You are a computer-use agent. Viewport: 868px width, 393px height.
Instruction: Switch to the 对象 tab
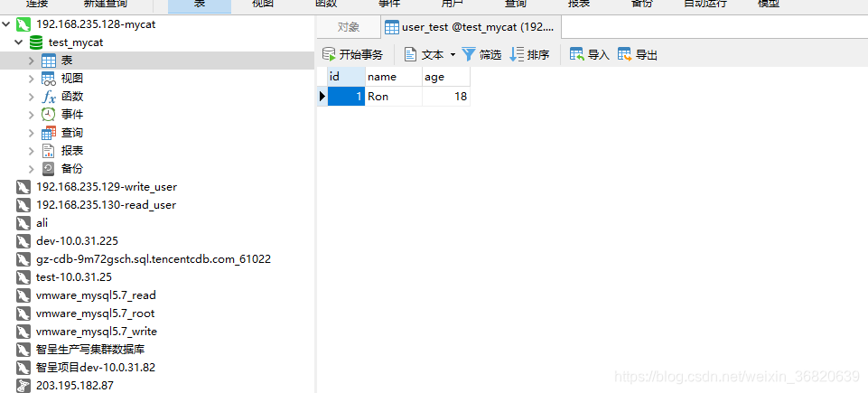click(349, 26)
